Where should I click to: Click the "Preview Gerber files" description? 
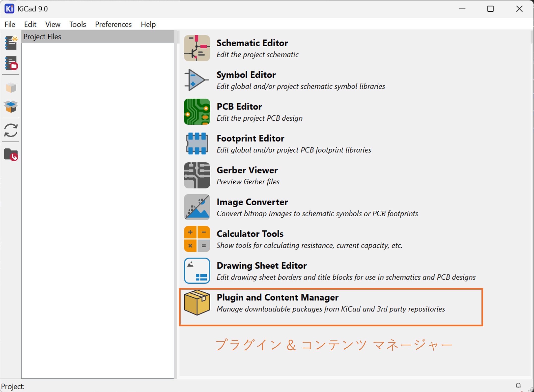248,182
